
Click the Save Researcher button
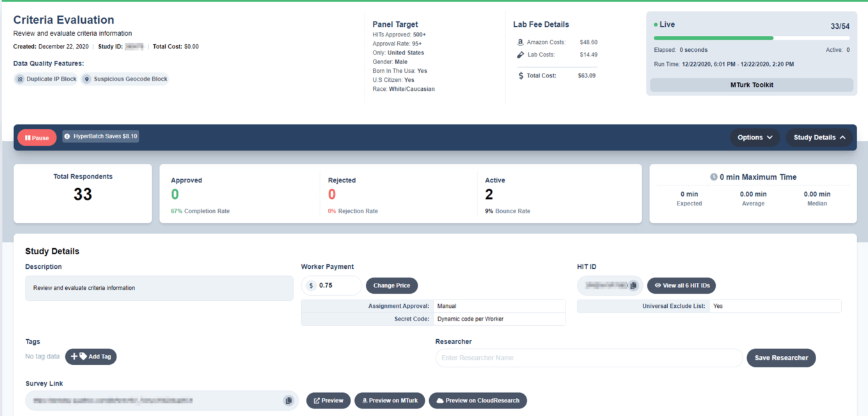pos(781,358)
